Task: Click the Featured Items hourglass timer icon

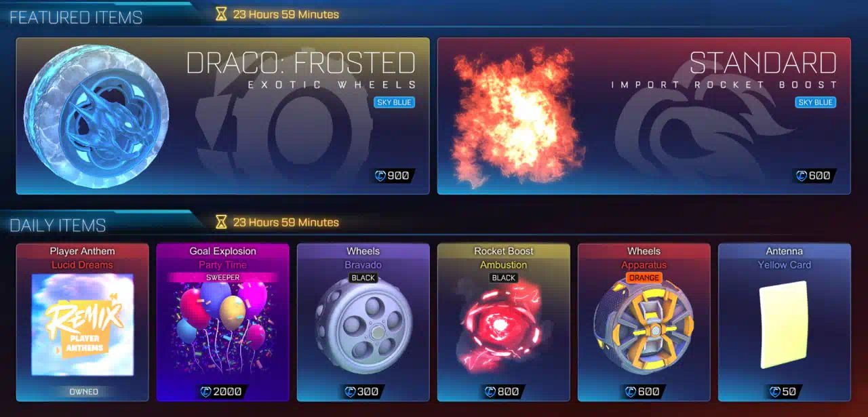Action: (221, 14)
